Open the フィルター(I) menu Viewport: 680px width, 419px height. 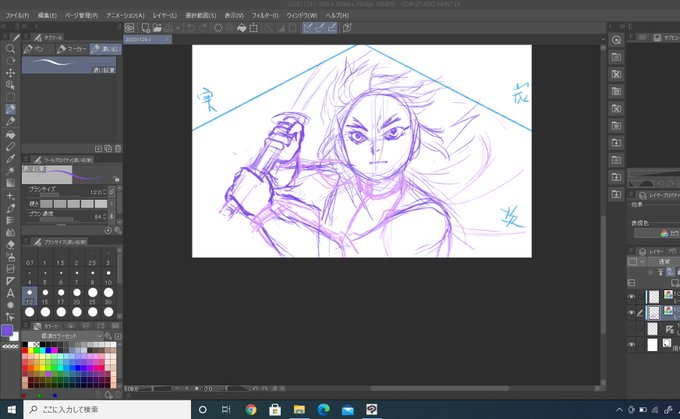(265, 15)
